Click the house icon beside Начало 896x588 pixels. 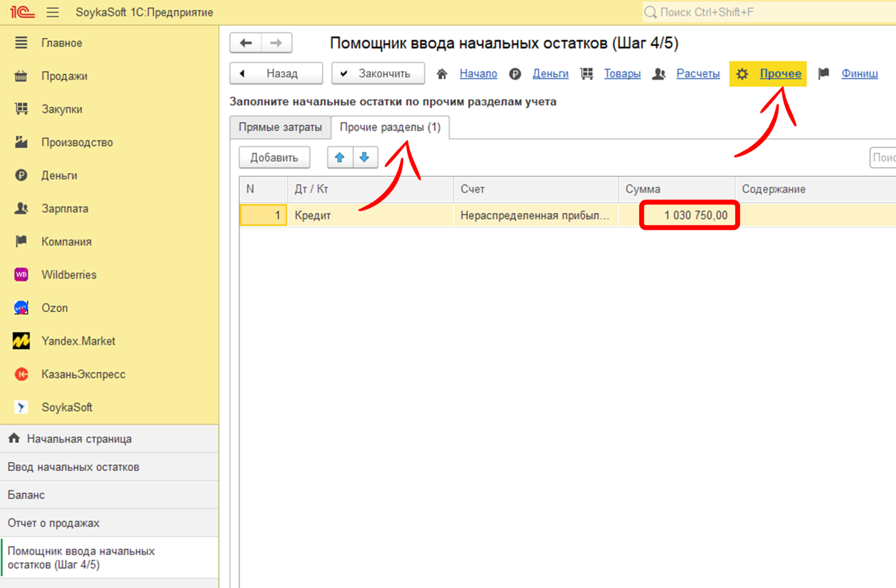(x=442, y=74)
